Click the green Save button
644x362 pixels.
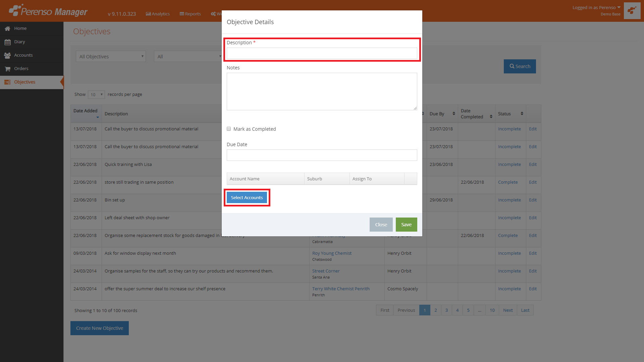point(406,225)
